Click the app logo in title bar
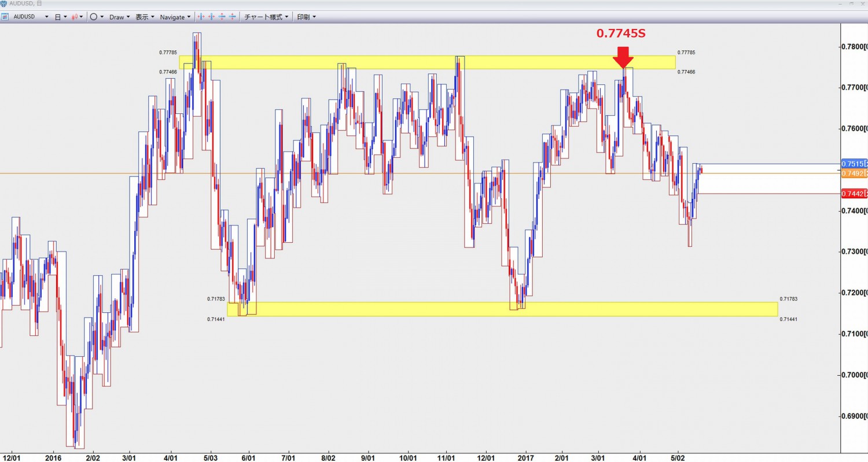This screenshot has height=462, width=868. [x=4, y=3]
